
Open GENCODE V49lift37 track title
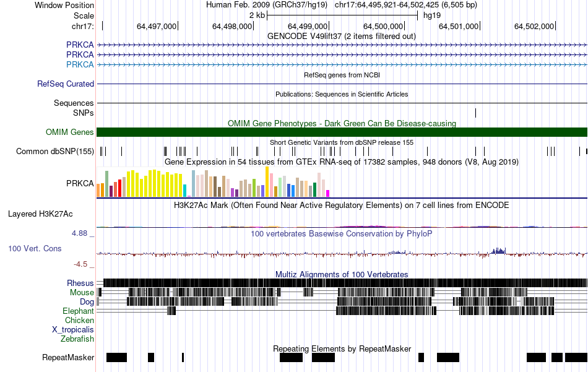tap(341, 37)
